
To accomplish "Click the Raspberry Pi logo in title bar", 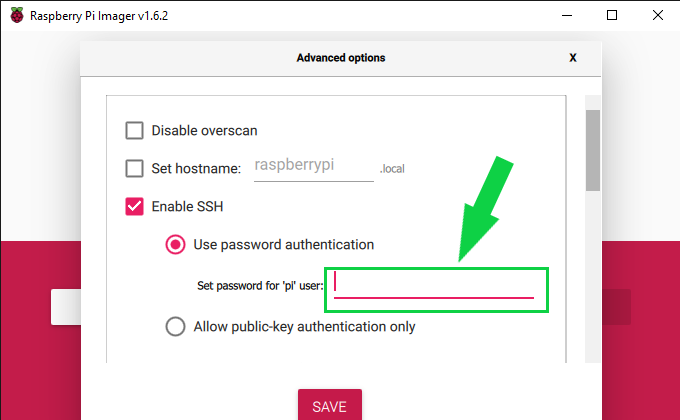I will [15, 14].
